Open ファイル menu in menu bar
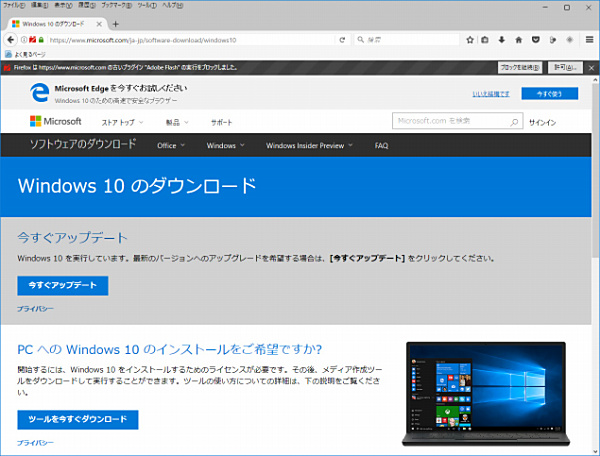Screen dimensions: 600x456 pos(14,6)
